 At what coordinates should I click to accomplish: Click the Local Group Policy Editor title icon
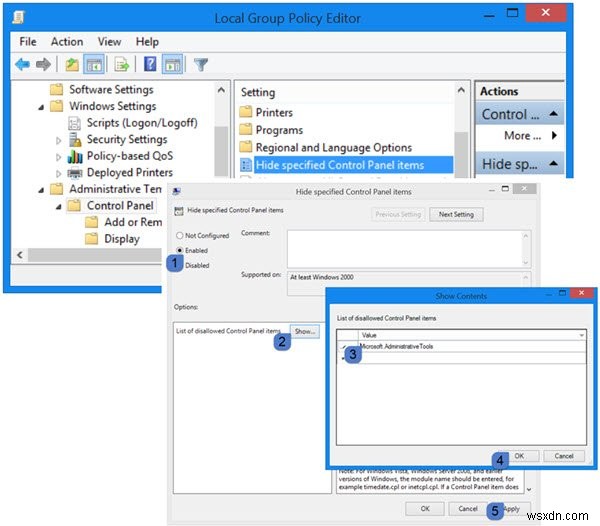coord(18,18)
